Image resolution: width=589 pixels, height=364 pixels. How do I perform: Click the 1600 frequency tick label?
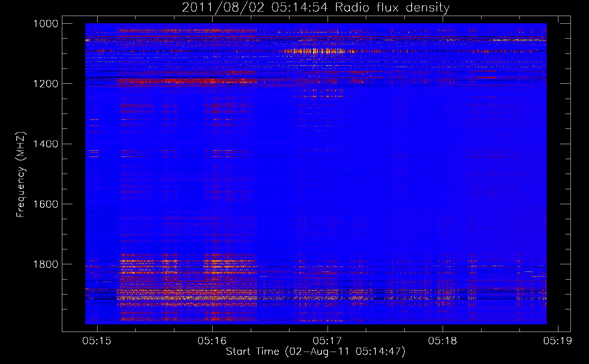point(46,204)
